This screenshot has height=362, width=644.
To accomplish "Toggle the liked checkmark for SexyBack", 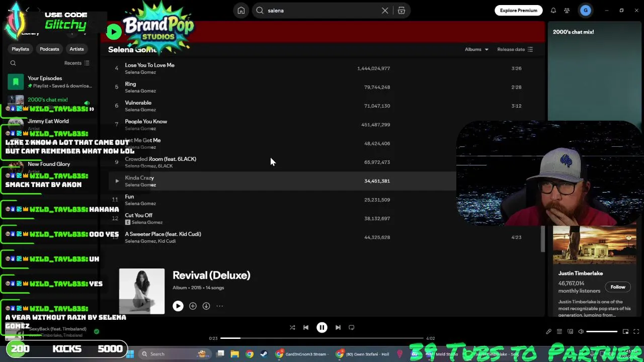I will pos(97,332).
